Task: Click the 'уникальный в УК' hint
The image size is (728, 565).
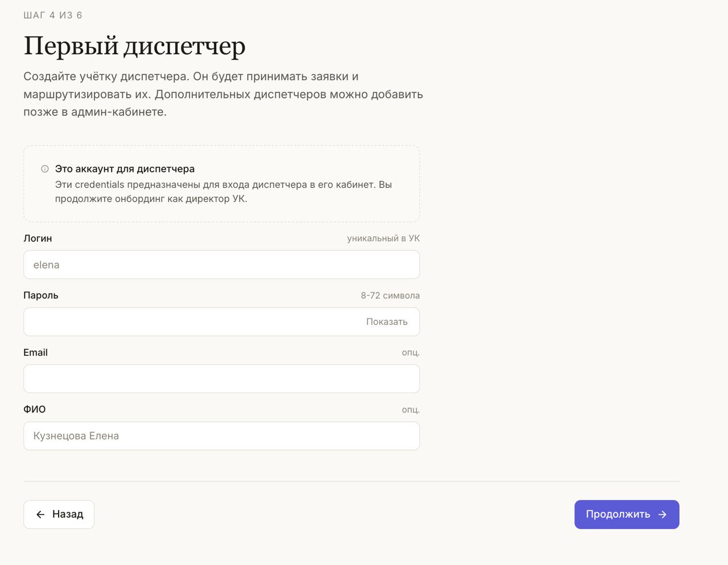Action: pos(383,238)
